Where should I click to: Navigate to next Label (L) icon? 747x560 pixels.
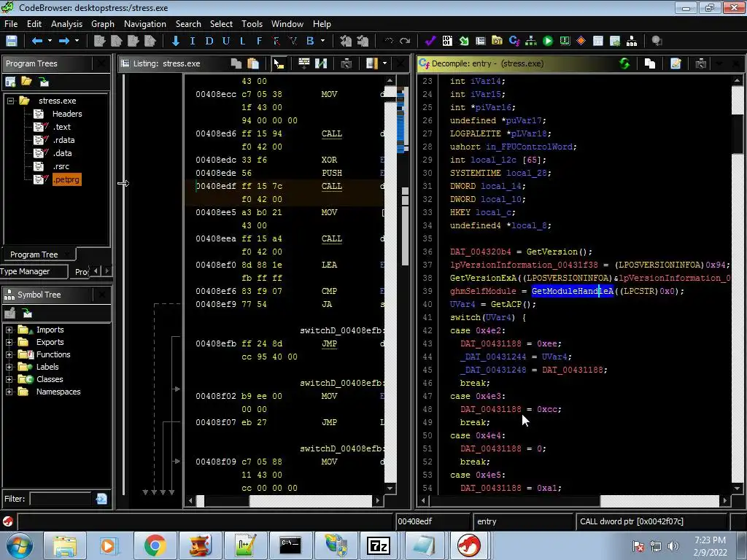(242, 41)
